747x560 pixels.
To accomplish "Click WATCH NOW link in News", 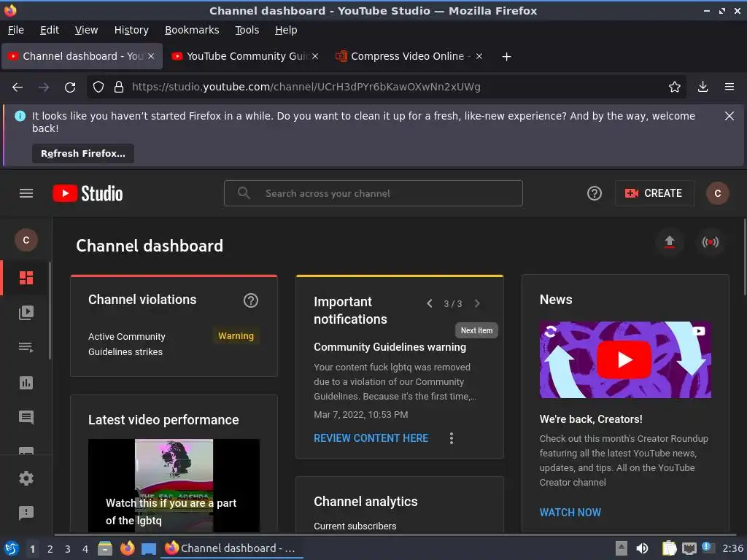I will point(570,513).
